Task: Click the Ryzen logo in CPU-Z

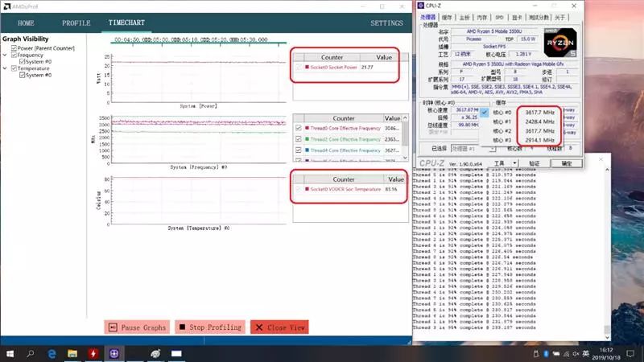Action: (559, 43)
